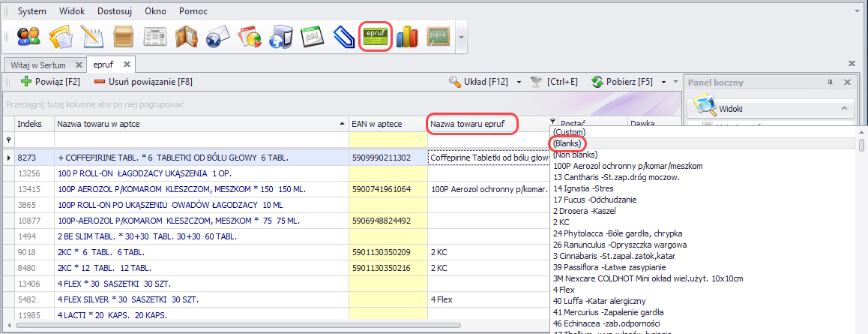The image size is (868, 334).
Task: Click the bar chart statistics icon
Action: pyautogui.click(x=407, y=36)
